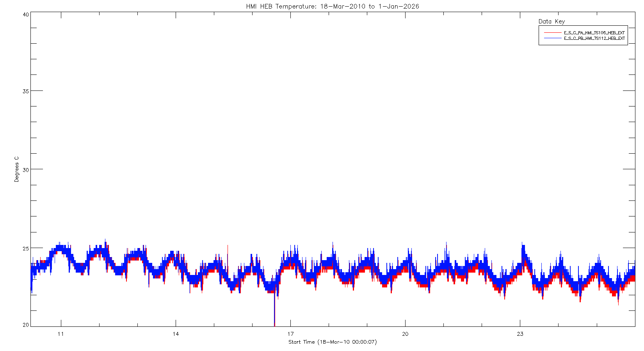Image resolution: width=644 pixels, height=351 pixels.
Task: Click the 40 label on the y-axis
Action: point(26,14)
